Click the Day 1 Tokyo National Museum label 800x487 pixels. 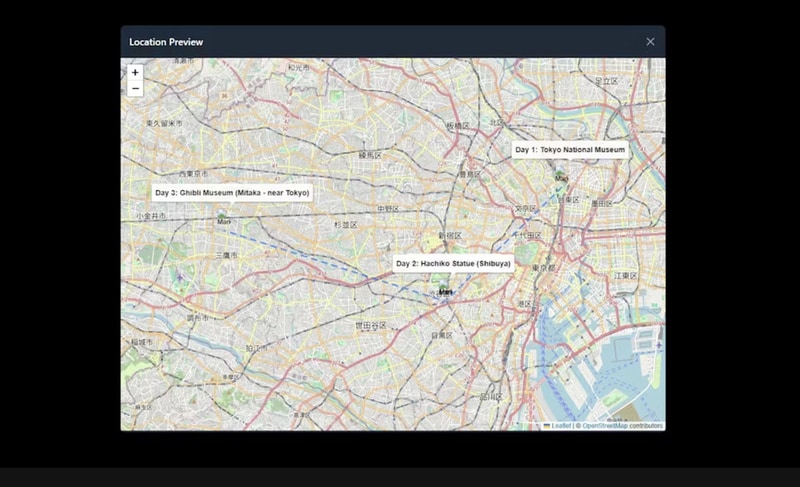pyautogui.click(x=570, y=150)
